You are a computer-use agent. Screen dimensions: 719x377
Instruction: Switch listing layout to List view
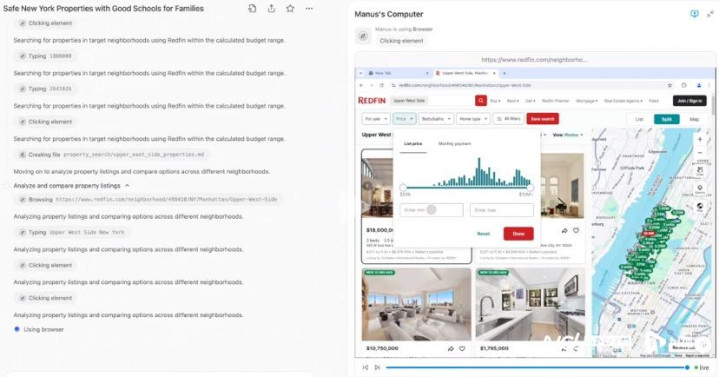[x=639, y=119]
